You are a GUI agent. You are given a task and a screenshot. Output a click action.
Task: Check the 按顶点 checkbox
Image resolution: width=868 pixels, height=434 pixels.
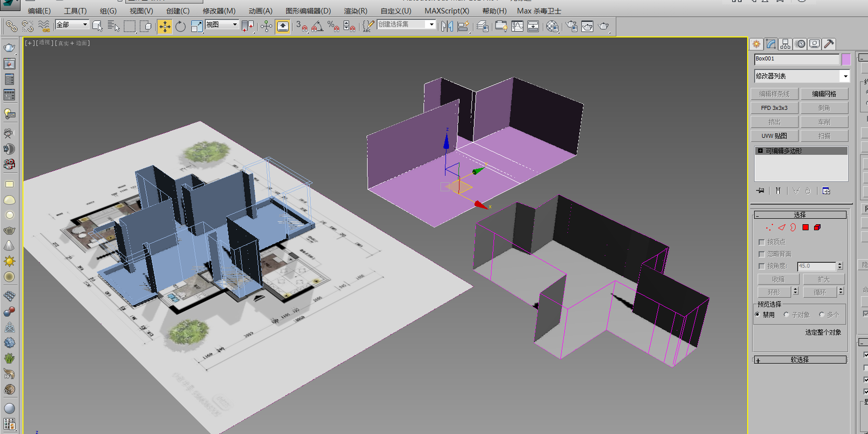coord(762,242)
